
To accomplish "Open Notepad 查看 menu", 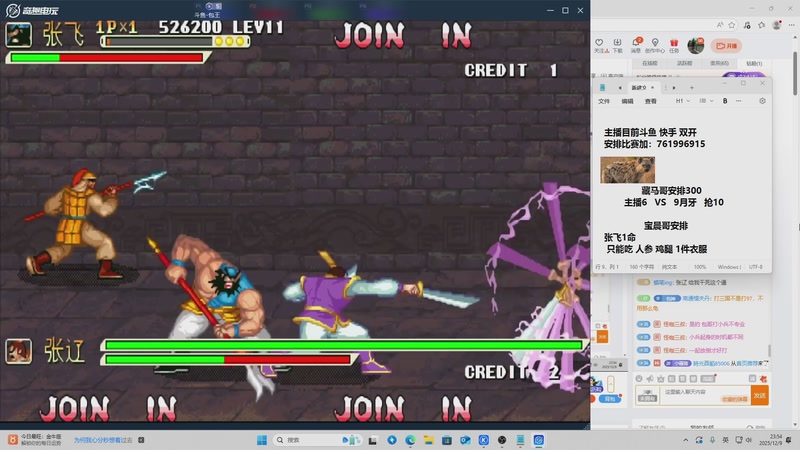I will click(651, 101).
